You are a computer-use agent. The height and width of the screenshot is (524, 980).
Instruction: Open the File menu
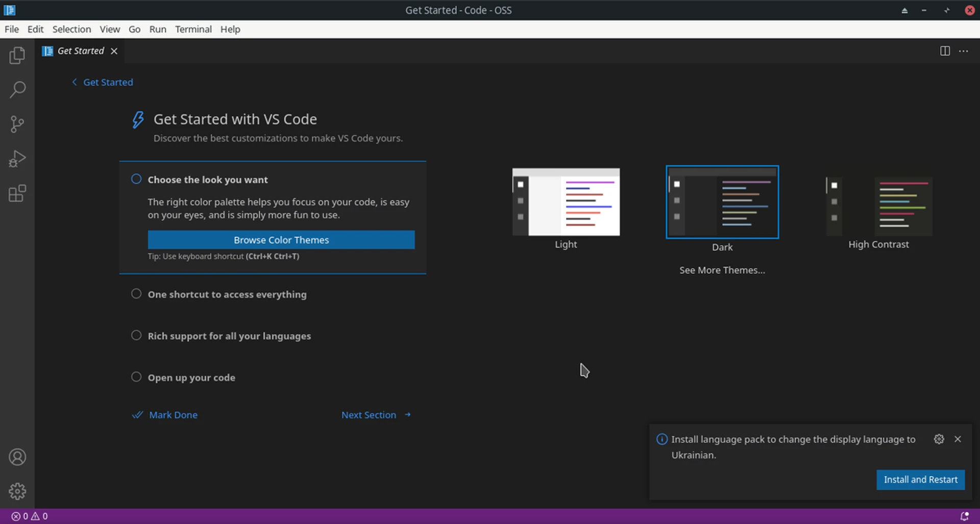[x=12, y=29]
